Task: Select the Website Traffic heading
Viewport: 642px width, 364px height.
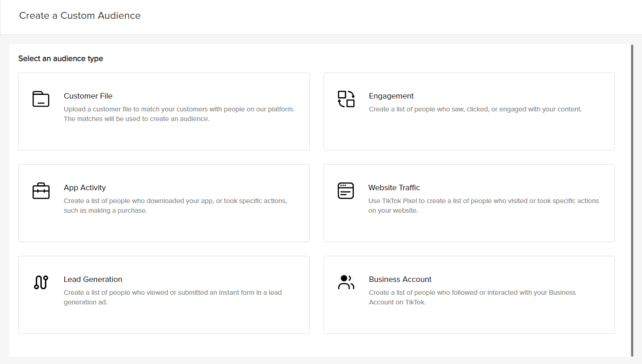Action: (x=394, y=188)
